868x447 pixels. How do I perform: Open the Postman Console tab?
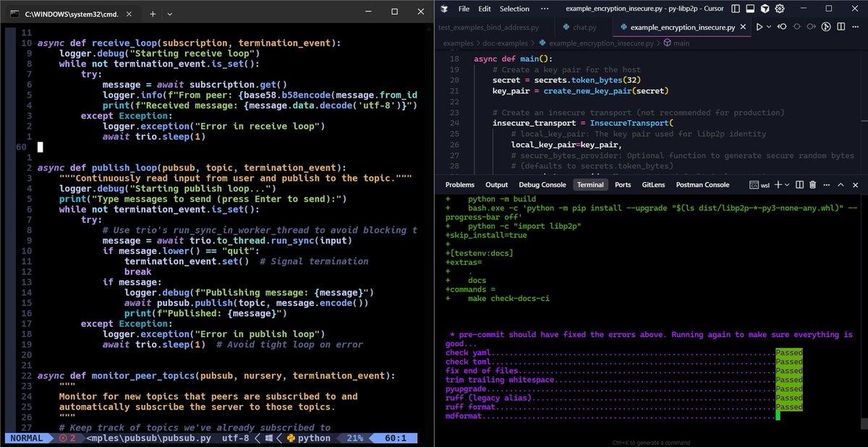[x=702, y=184]
